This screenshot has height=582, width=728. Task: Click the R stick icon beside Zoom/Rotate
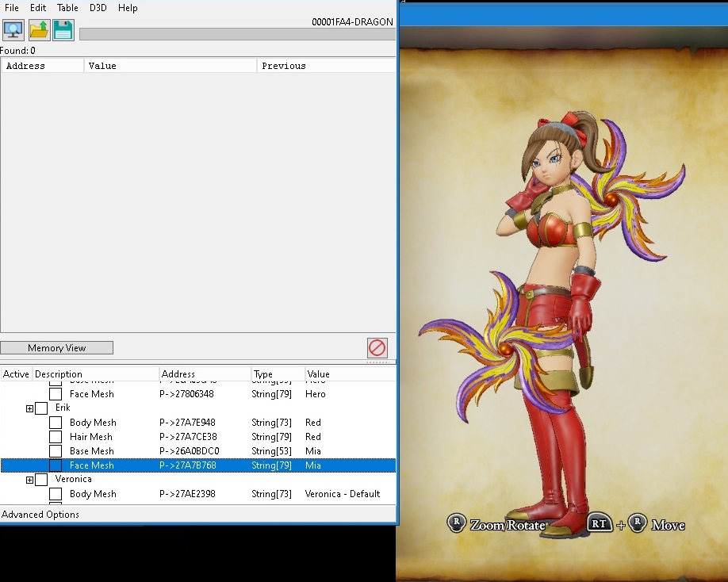pyautogui.click(x=456, y=524)
